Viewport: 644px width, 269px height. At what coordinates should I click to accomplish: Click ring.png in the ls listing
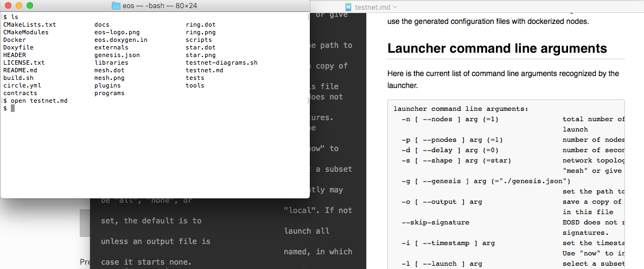point(201,32)
